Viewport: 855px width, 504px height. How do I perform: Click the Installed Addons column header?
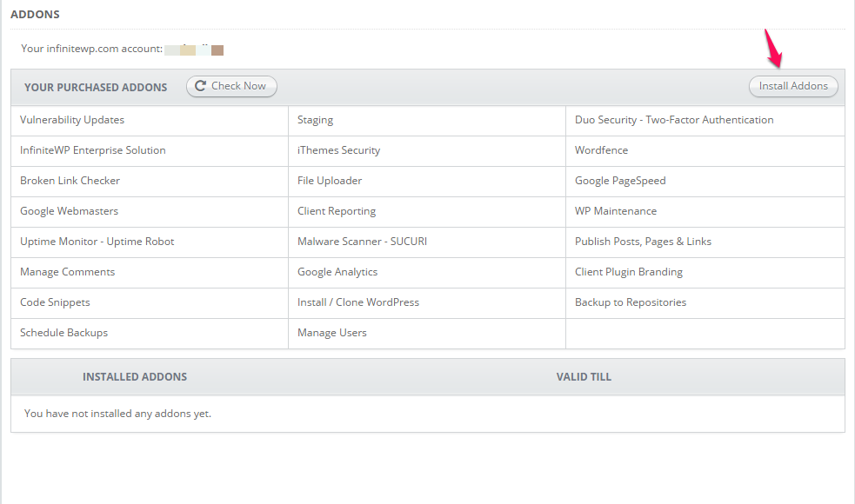[x=135, y=377]
